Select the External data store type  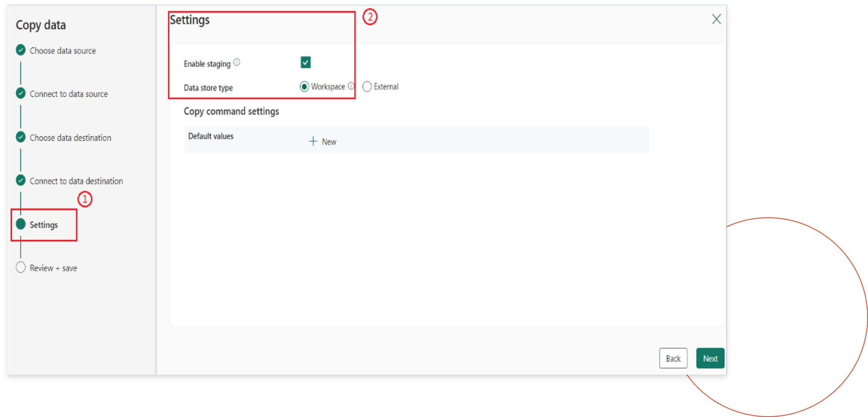[x=367, y=87]
